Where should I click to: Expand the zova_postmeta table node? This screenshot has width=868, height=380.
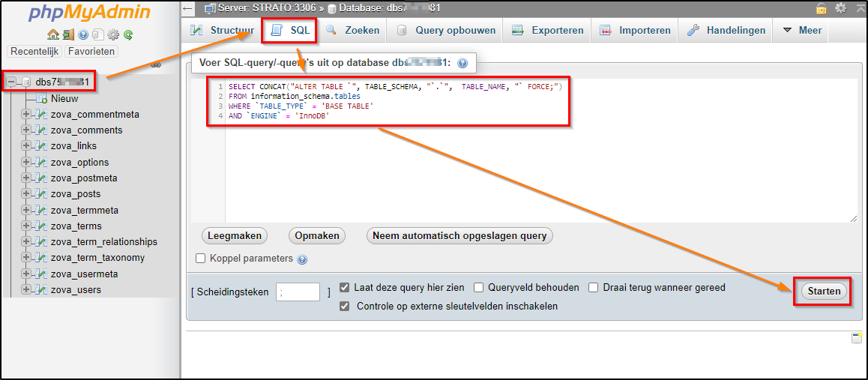[x=25, y=178]
